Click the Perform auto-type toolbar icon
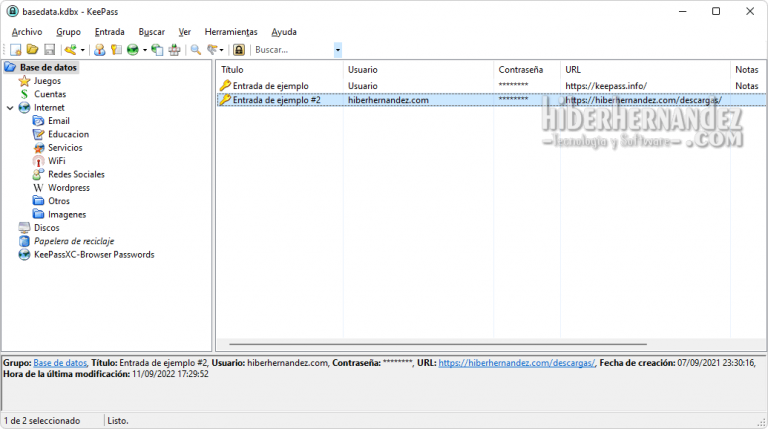Viewport: 768px width, 429px height. point(175,49)
